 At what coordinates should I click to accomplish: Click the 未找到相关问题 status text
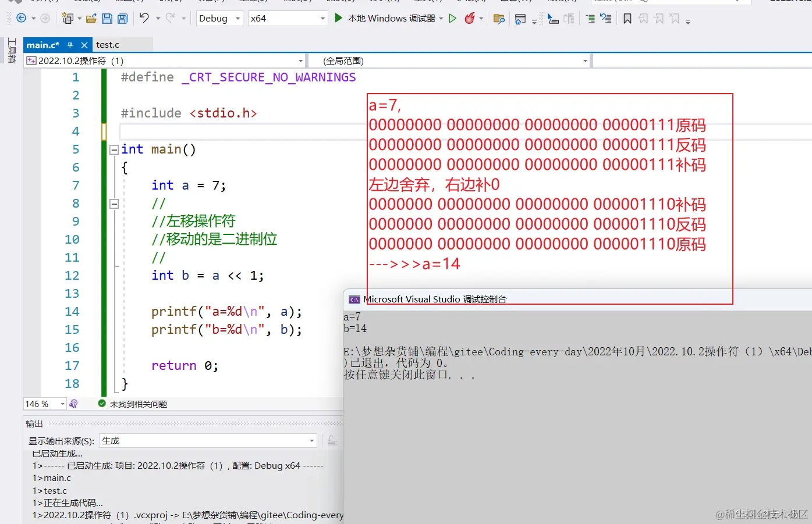click(x=139, y=404)
